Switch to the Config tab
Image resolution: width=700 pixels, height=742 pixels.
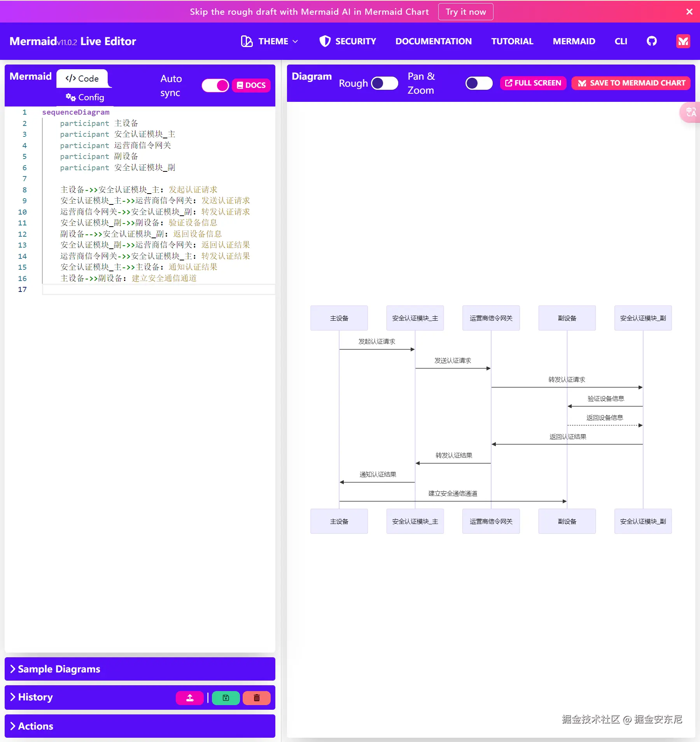click(x=85, y=97)
